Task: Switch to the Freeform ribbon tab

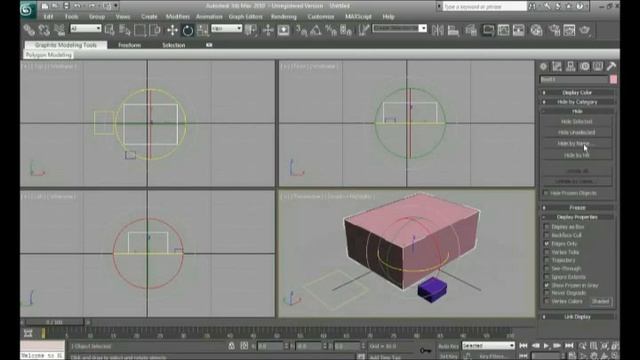Action: pos(129,45)
